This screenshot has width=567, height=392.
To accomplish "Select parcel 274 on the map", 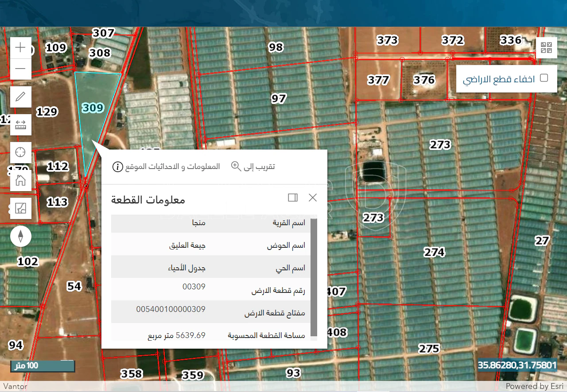I will 434,252.
